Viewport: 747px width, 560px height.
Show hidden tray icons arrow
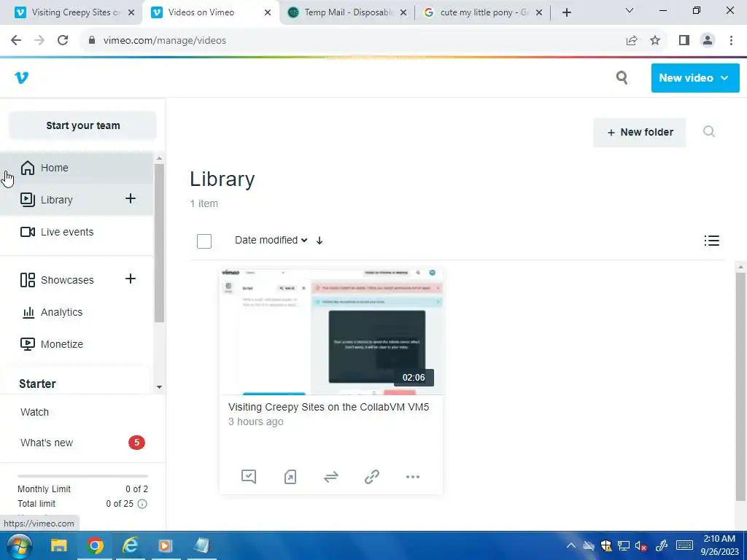571,545
